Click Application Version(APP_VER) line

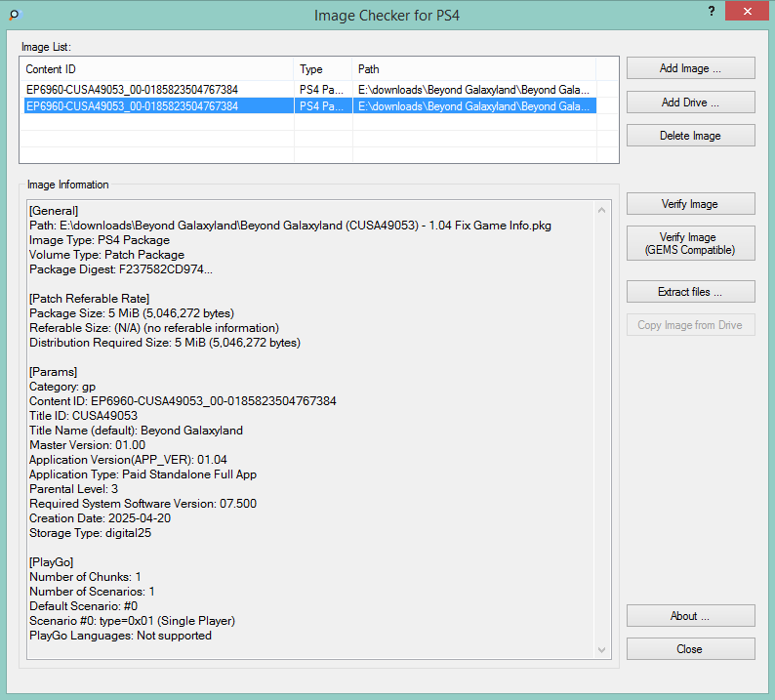128,460
